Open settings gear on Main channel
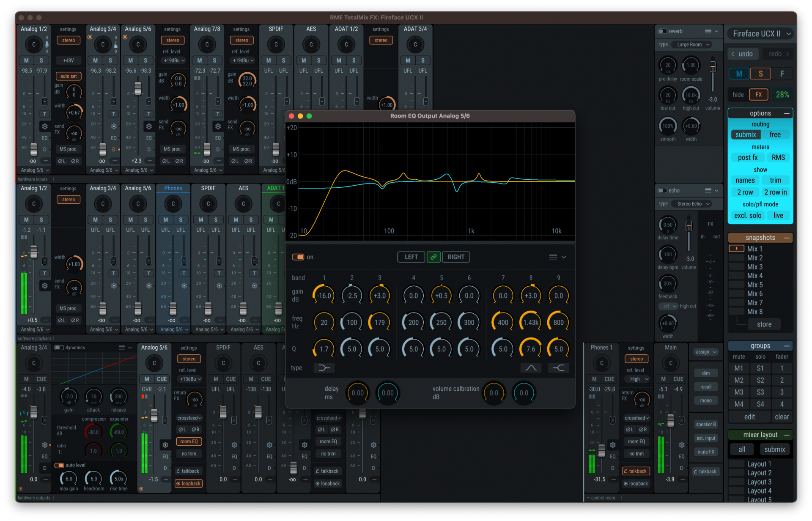812x521 pixels. 682,444
